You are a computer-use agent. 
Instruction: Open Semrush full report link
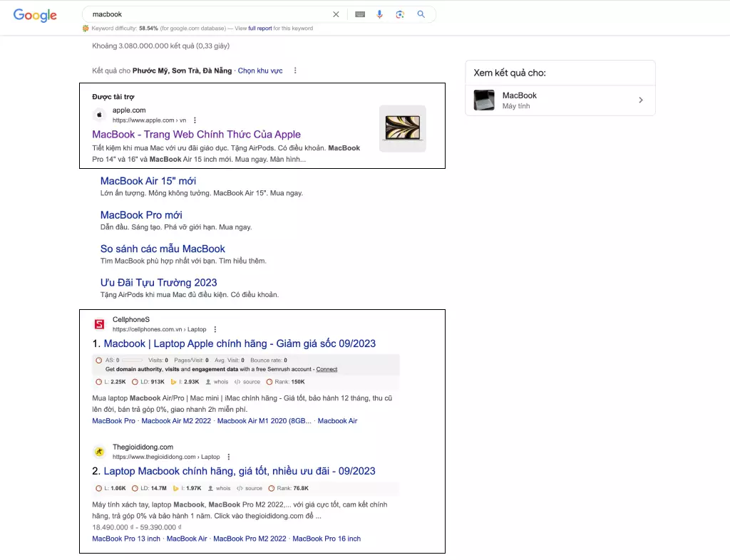pos(259,28)
